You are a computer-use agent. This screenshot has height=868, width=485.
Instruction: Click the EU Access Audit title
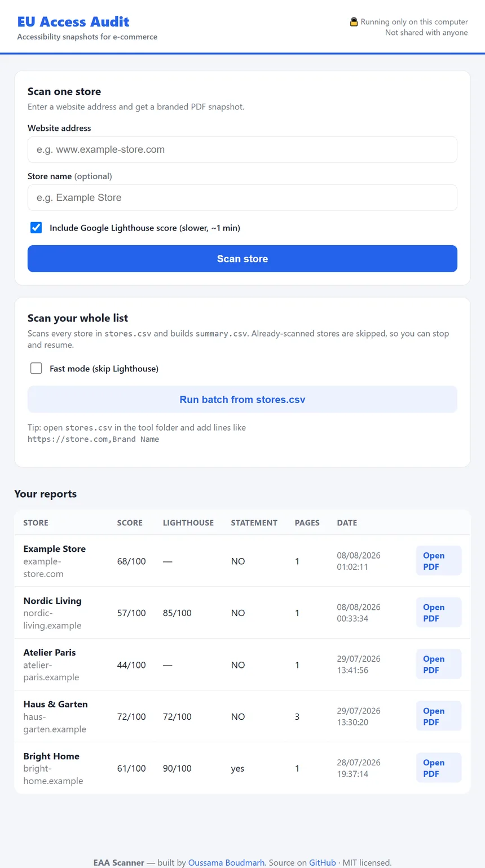click(x=73, y=22)
